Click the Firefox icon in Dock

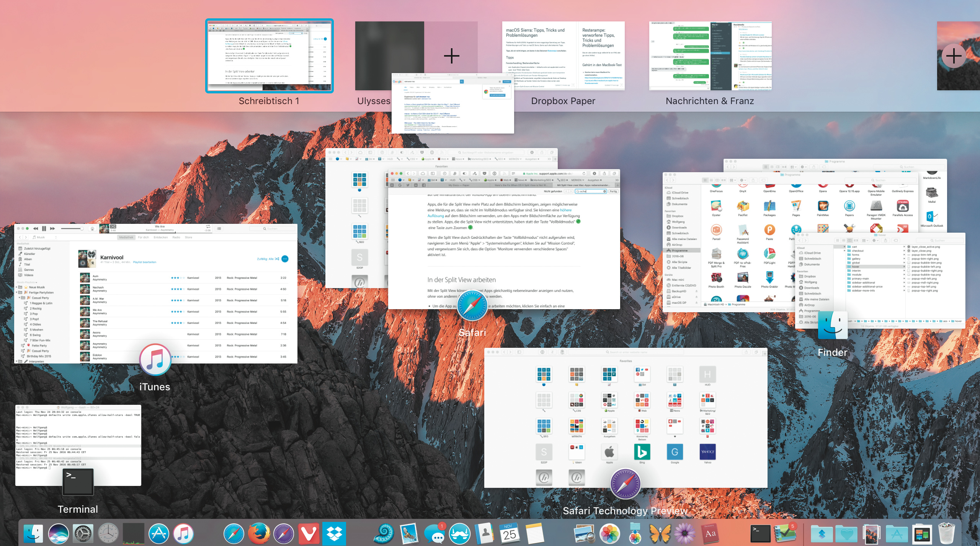pyautogui.click(x=259, y=533)
